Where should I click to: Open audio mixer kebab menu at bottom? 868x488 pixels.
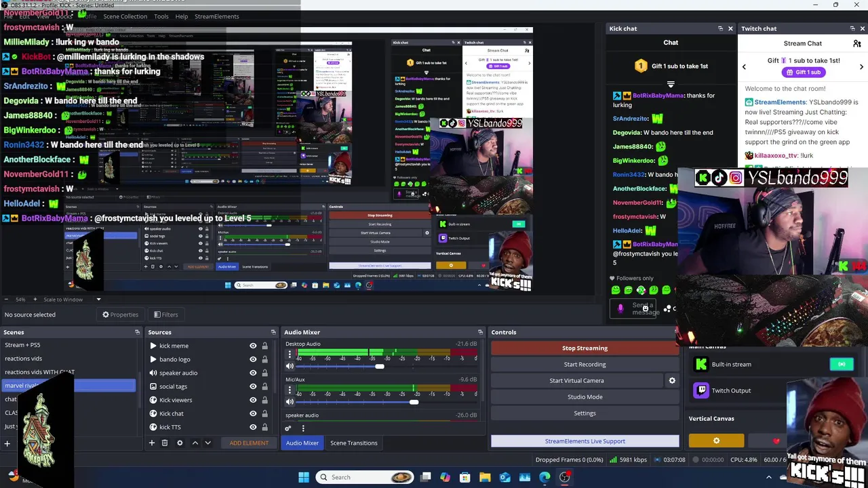pos(303,428)
